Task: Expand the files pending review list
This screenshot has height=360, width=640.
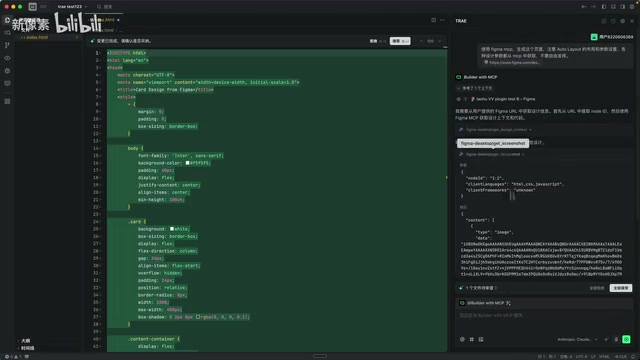Action: (478, 288)
